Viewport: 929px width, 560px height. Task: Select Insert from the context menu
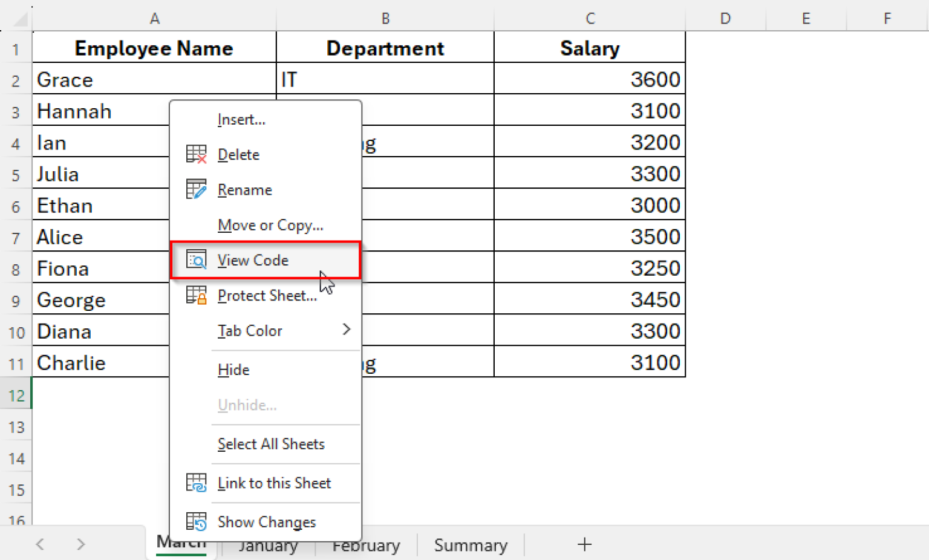241,119
